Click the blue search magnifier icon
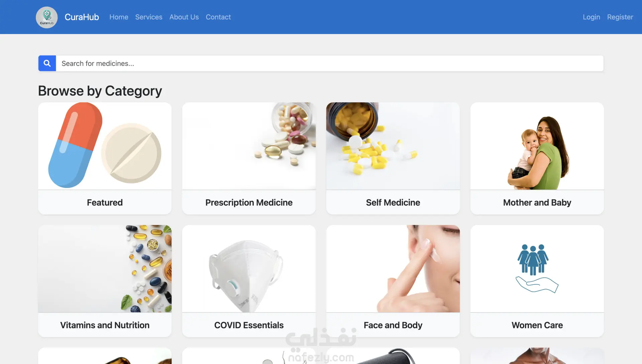This screenshot has height=364, width=642. (x=47, y=63)
